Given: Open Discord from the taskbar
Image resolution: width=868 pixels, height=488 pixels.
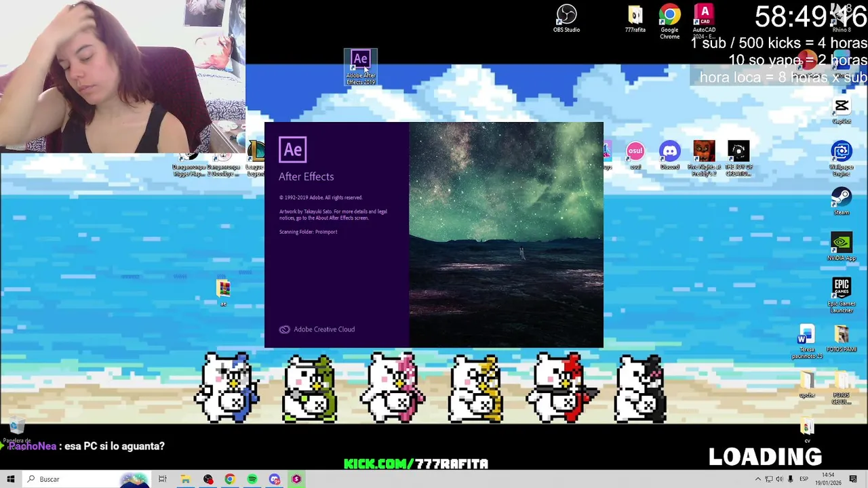Looking at the screenshot, I should [x=274, y=479].
